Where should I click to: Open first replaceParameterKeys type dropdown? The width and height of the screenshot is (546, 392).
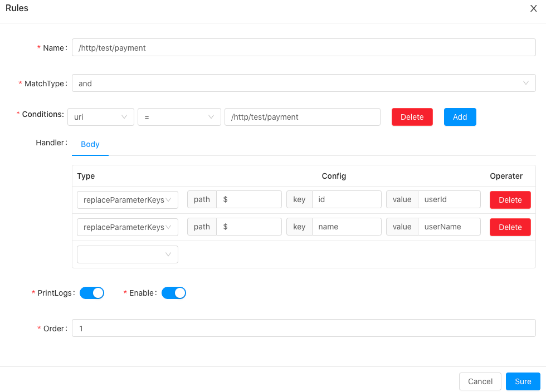pos(127,200)
